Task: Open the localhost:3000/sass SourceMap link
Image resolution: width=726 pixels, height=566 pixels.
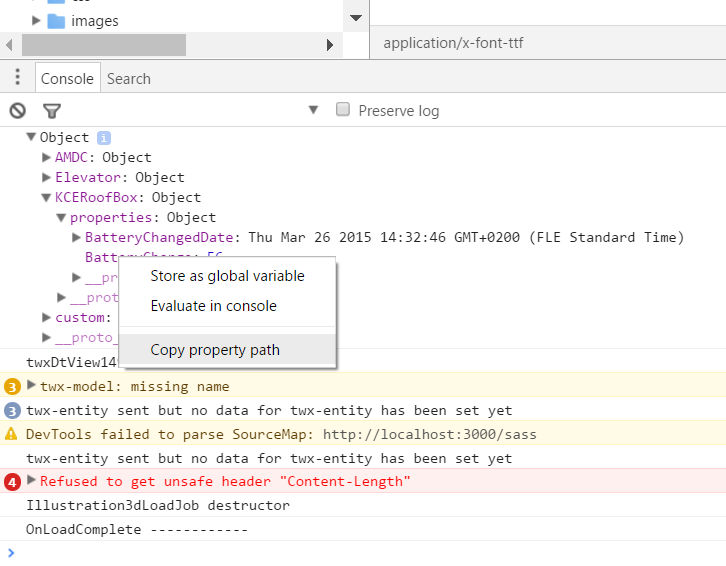Action: click(429, 434)
